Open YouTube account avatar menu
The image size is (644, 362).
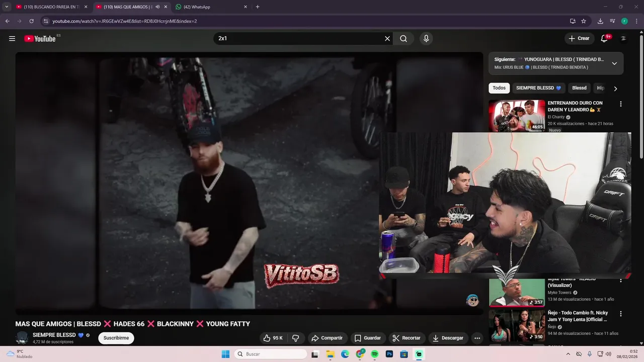(624, 39)
